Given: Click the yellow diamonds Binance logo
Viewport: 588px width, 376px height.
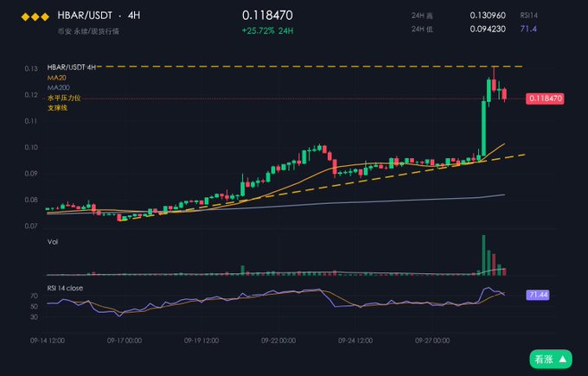Looking at the screenshot, I should tap(35, 17).
